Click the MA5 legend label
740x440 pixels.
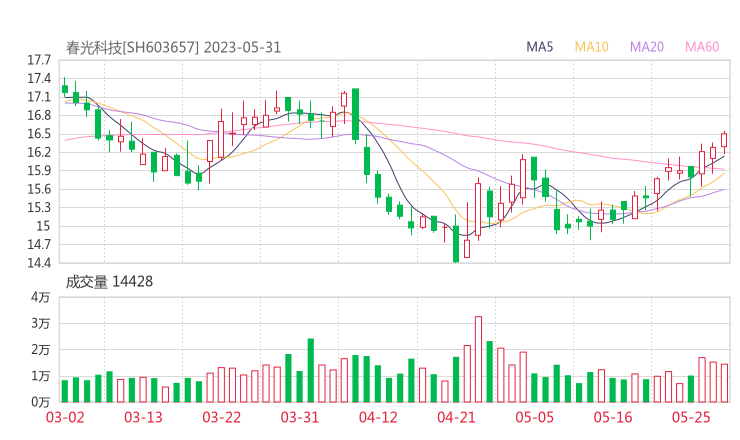click(539, 47)
